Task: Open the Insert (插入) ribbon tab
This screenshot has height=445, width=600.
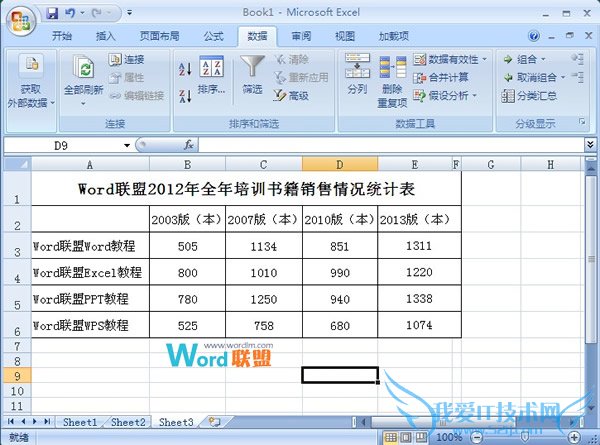Action: coord(106,36)
